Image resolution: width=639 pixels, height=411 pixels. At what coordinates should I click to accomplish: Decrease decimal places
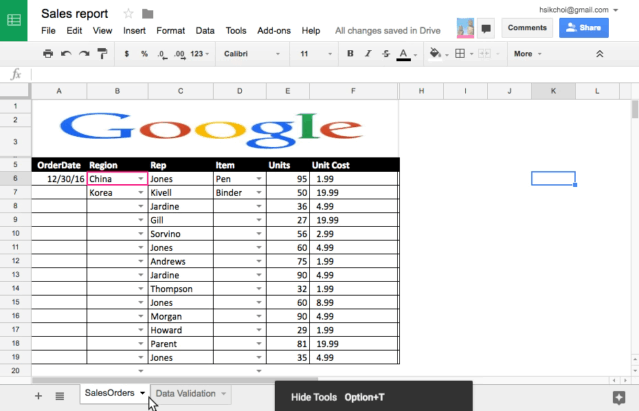(162, 54)
